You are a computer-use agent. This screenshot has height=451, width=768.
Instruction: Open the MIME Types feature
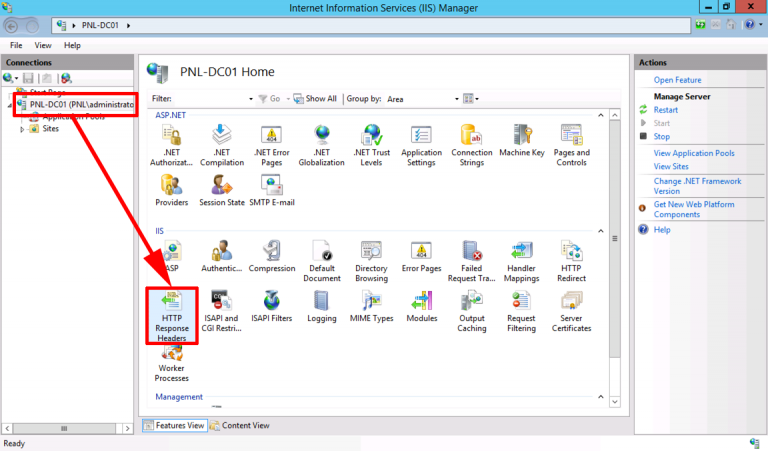pos(371,306)
